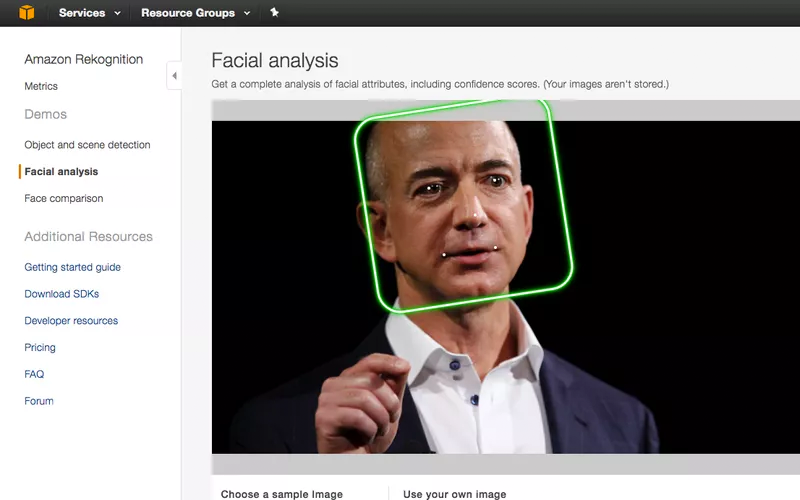Open the Getting started guide link
The image size is (800, 500).
[72, 267]
